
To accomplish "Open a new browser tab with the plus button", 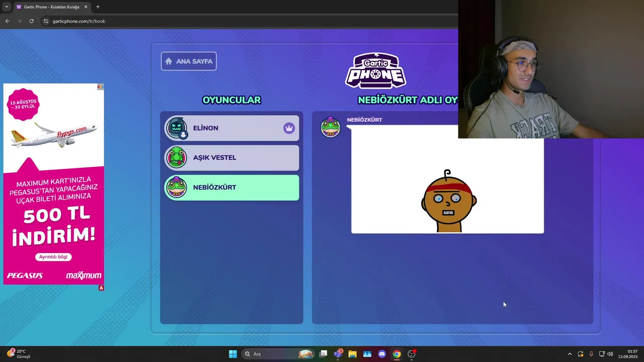I will (x=98, y=7).
